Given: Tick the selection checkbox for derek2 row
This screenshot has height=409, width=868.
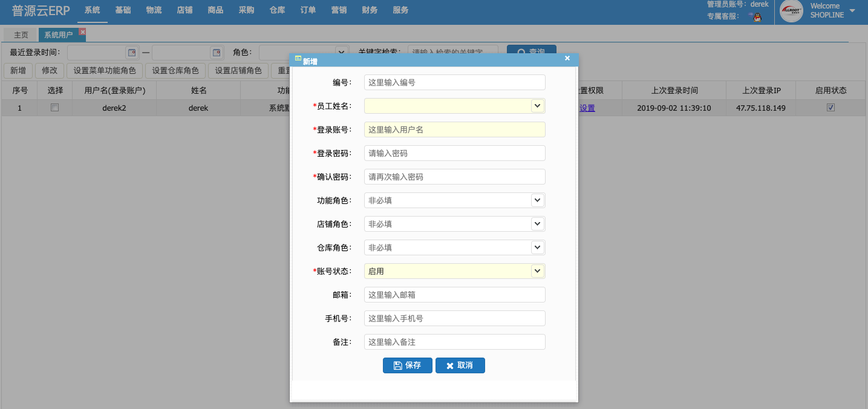Looking at the screenshot, I should (x=54, y=108).
